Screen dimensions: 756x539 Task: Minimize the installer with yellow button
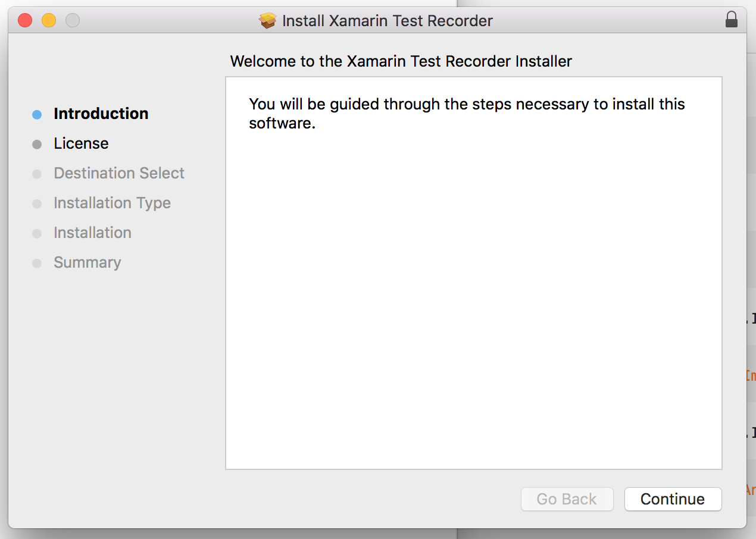point(49,21)
